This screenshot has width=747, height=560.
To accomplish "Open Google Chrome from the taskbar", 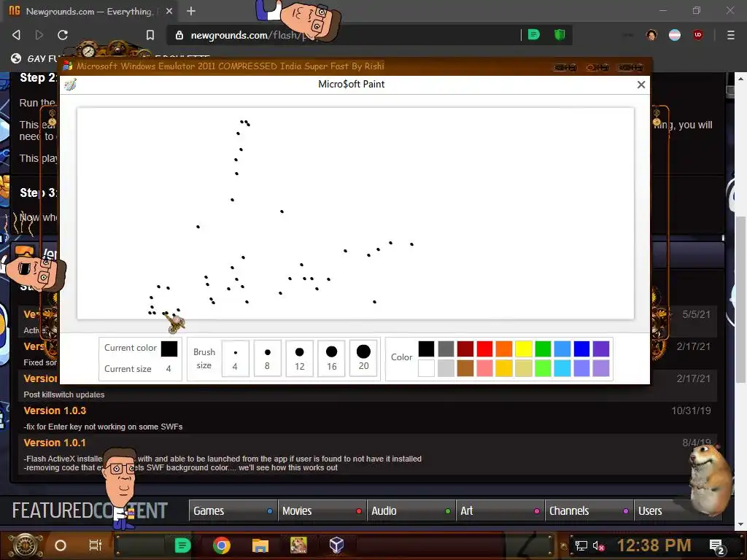I will click(x=222, y=545).
